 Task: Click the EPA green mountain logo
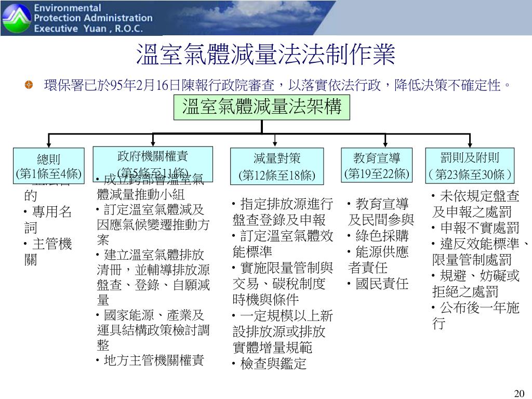(17, 18)
